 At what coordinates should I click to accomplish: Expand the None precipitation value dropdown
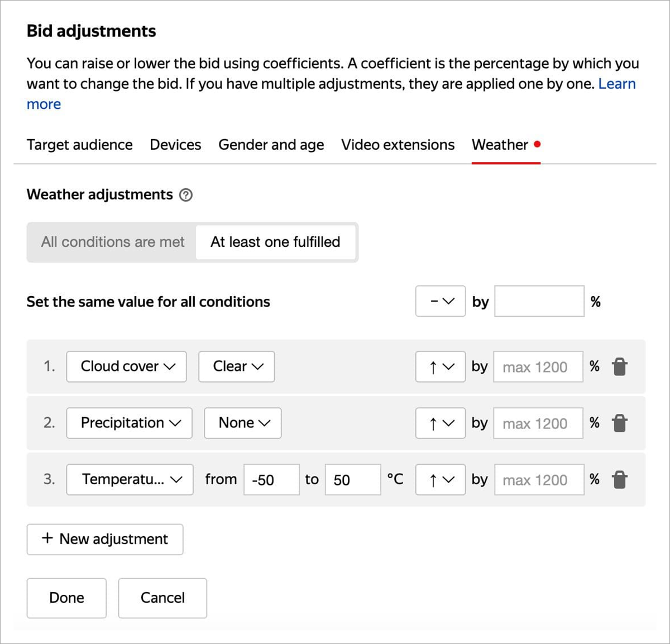tap(243, 423)
